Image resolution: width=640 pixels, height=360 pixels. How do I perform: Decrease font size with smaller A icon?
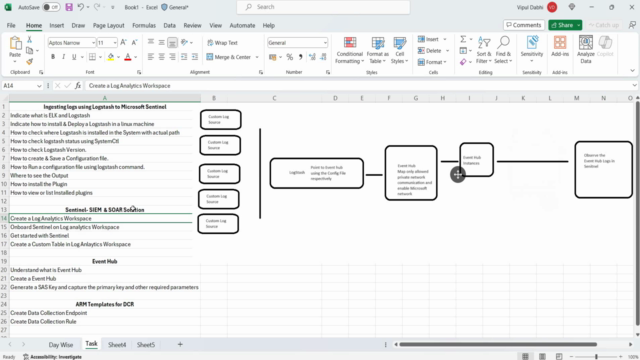pos(134,42)
